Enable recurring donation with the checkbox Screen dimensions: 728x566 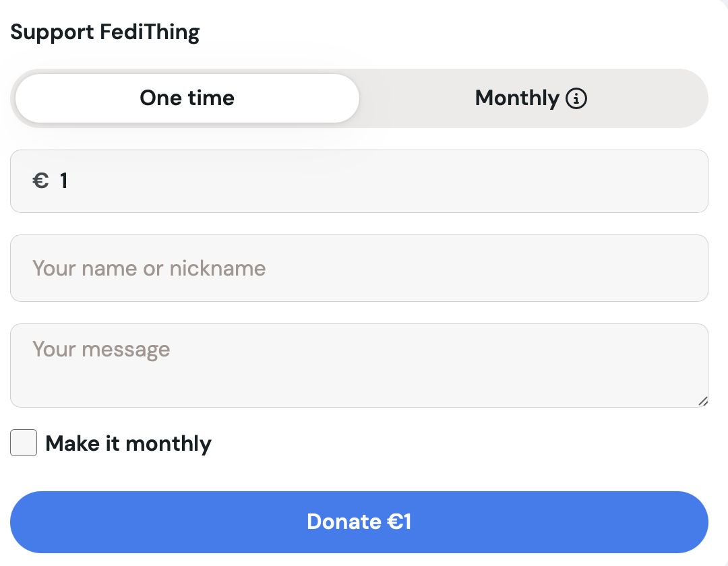click(24, 443)
